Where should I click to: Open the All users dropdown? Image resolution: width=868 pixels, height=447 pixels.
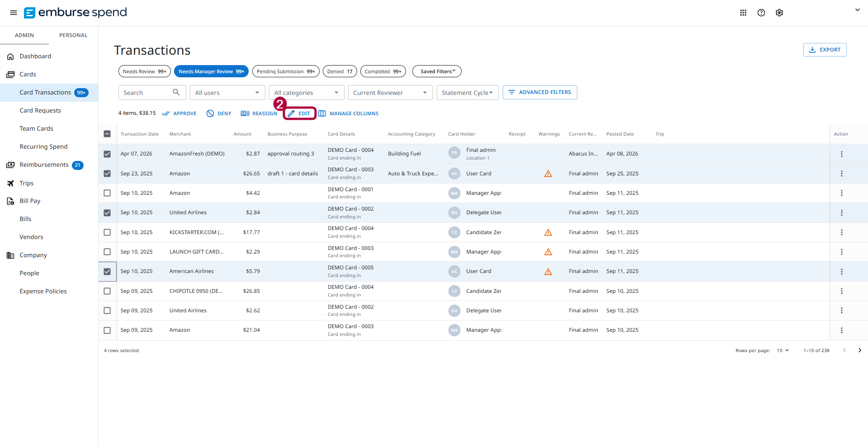click(x=227, y=93)
